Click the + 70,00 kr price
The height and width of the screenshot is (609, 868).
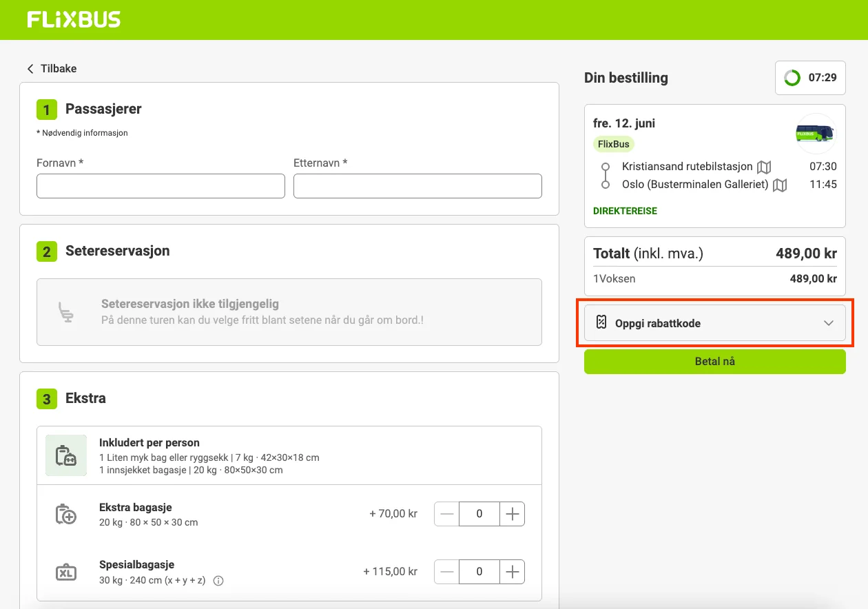tap(393, 514)
